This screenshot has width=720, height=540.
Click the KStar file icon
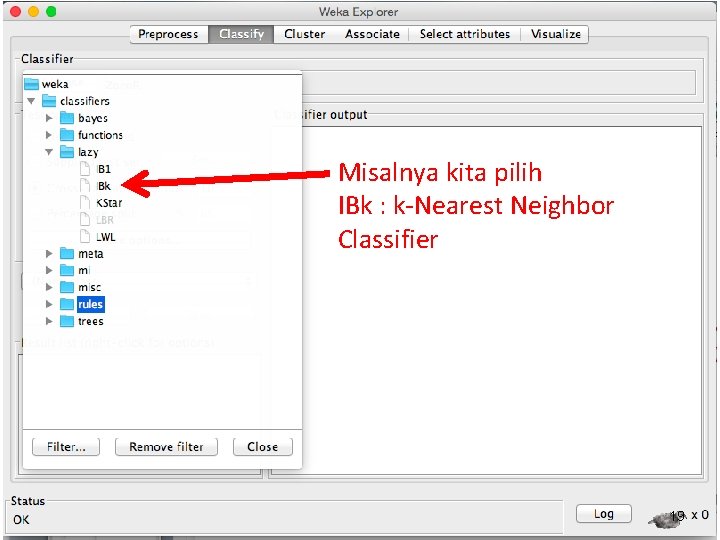tap(85, 202)
